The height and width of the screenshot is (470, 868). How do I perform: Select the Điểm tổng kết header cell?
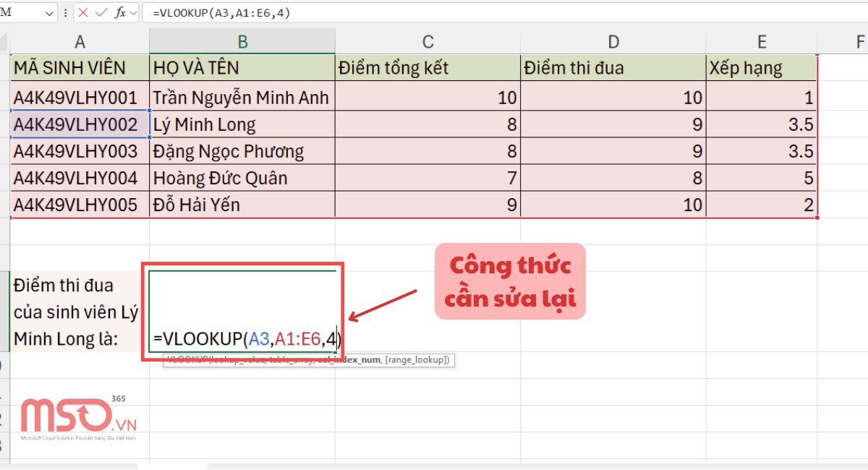click(x=428, y=68)
